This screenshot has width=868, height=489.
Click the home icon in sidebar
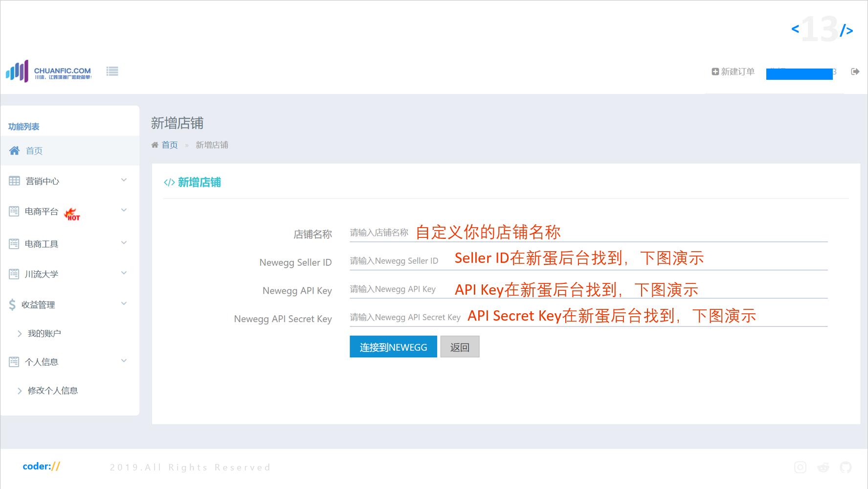click(x=15, y=150)
